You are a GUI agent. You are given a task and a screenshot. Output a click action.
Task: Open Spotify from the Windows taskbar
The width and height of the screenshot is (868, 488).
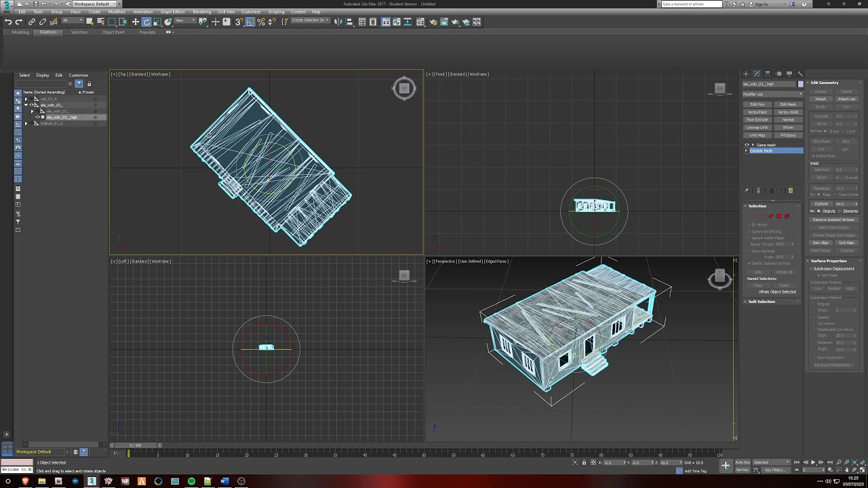191,481
